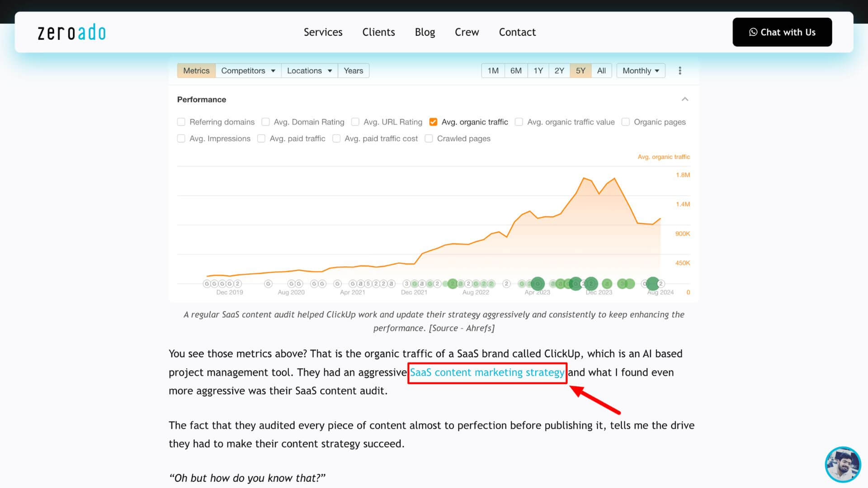Click the WhatsApp icon in chat button
Image resolution: width=868 pixels, height=488 pixels.
[x=753, y=32]
